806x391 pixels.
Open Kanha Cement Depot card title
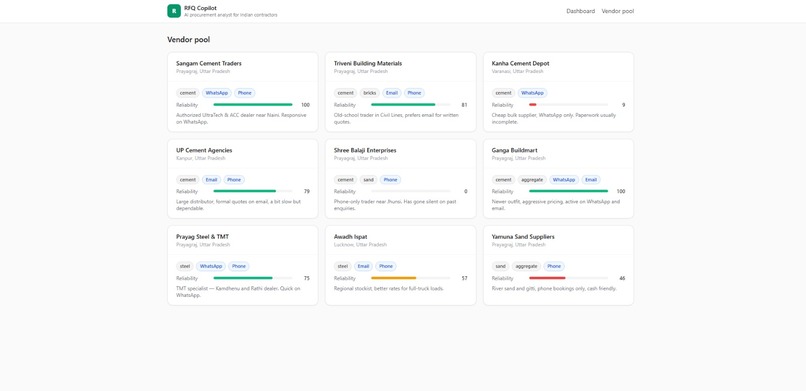tap(520, 63)
